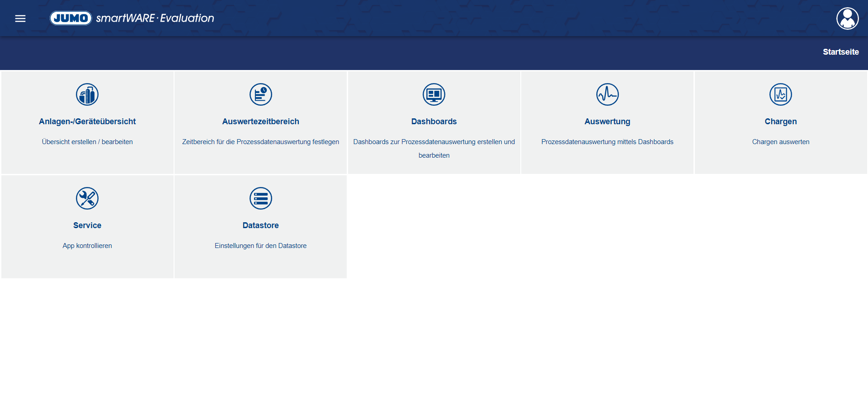Click the Chargen report icon
The width and height of the screenshot is (868, 407).
pyautogui.click(x=781, y=94)
